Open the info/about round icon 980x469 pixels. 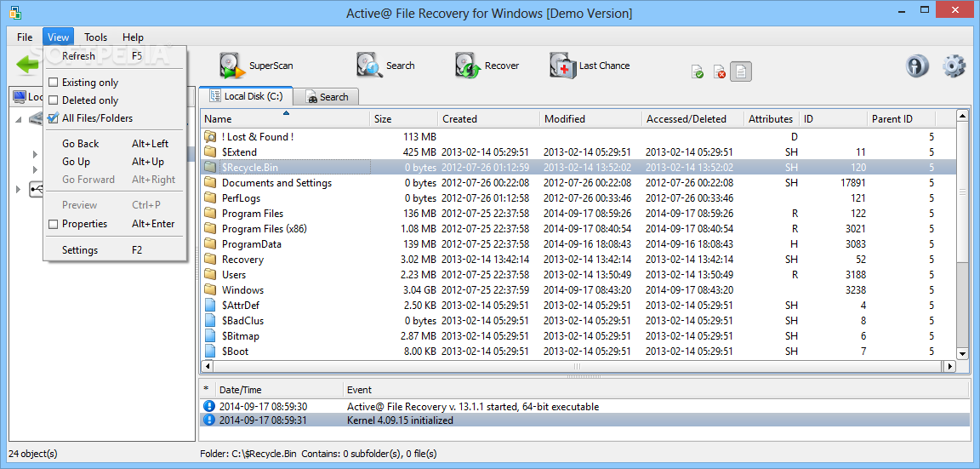[917, 66]
